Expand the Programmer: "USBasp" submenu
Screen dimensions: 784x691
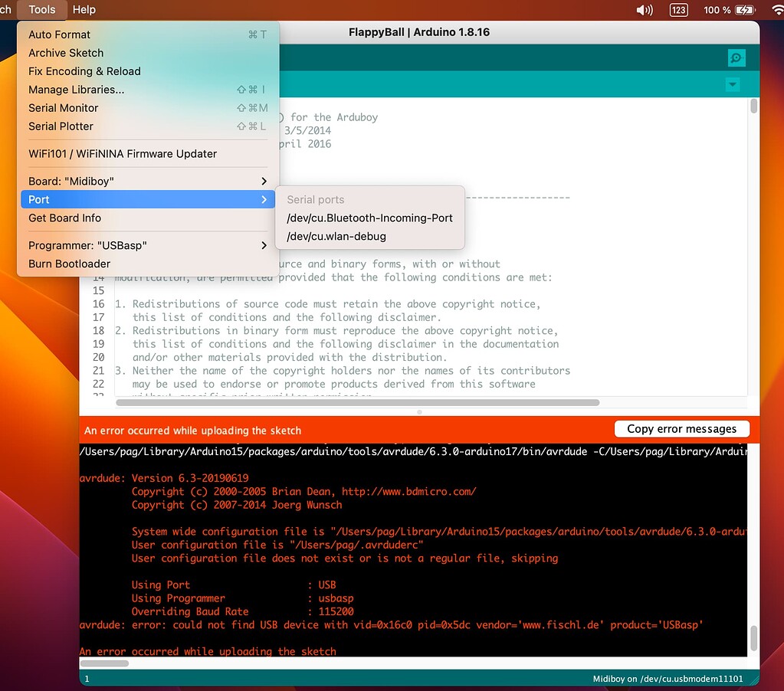tap(147, 245)
